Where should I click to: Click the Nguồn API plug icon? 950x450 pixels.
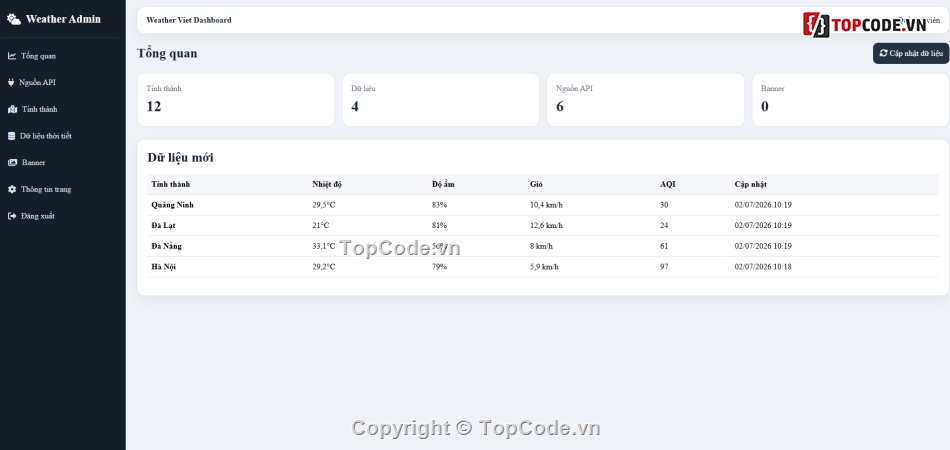(x=11, y=82)
